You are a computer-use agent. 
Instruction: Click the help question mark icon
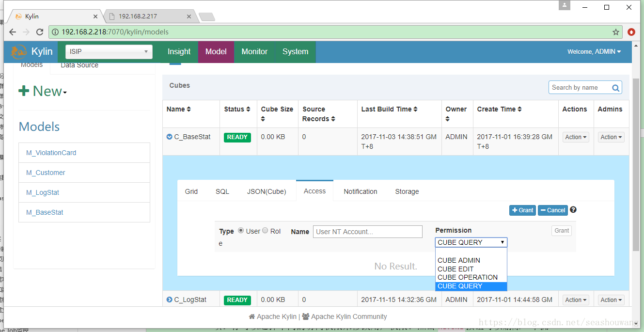point(573,210)
